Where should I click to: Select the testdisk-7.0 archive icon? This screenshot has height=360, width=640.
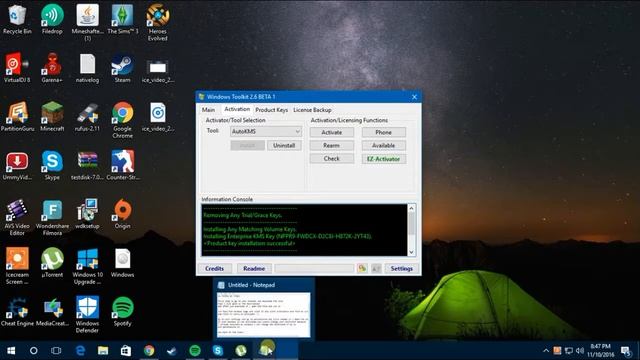87,166
